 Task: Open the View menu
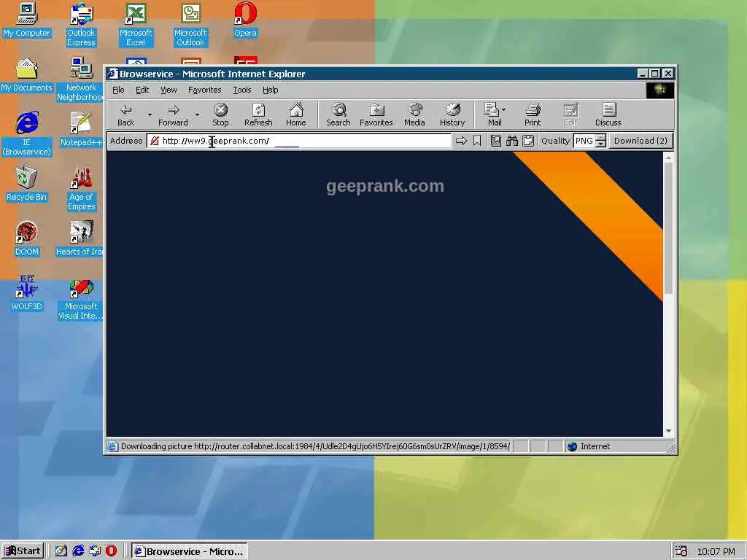coord(169,90)
